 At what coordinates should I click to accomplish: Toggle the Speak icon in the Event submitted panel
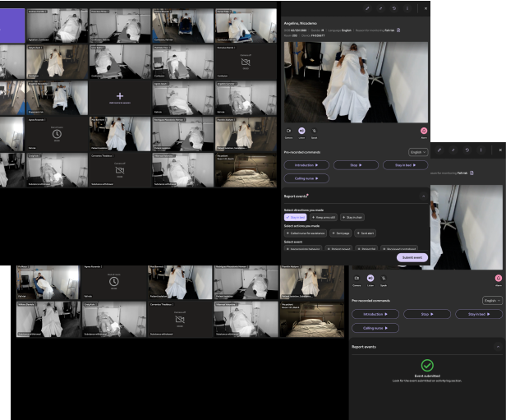click(x=384, y=278)
